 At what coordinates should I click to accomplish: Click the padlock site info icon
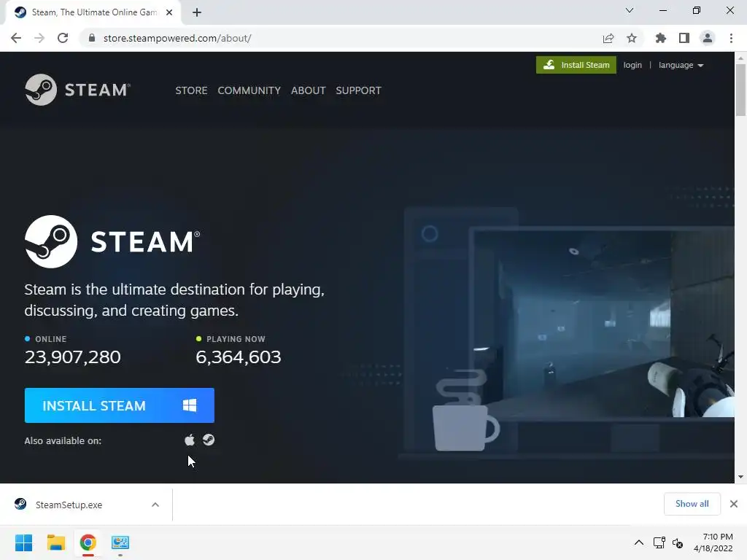point(92,38)
